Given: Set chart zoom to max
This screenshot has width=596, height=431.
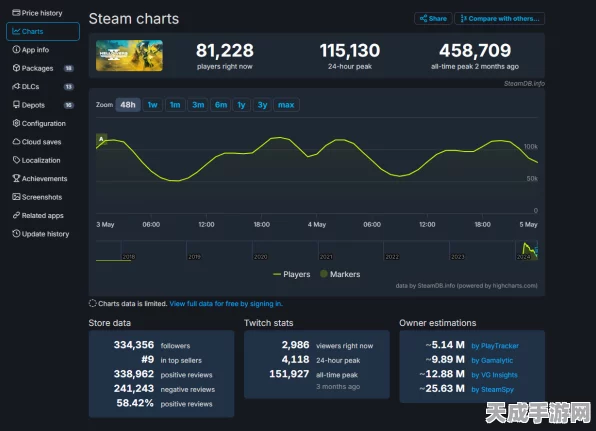Looking at the screenshot, I should pos(286,105).
